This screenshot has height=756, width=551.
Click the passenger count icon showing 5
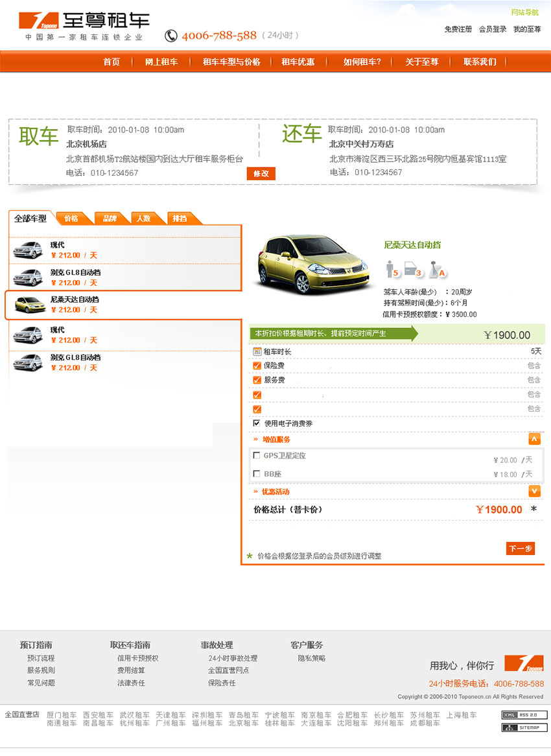[392, 270]
